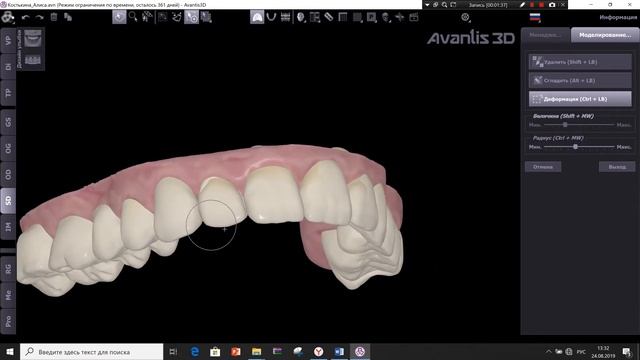Click the Windows taskbar search box
Viewport: 640px width, 360px height.
coord(91,352)
